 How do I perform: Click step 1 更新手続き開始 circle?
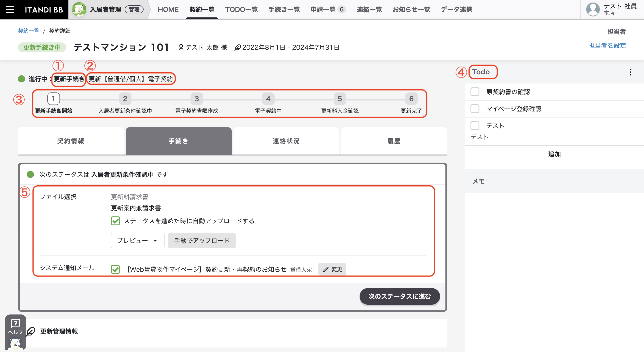click(53, 99)
